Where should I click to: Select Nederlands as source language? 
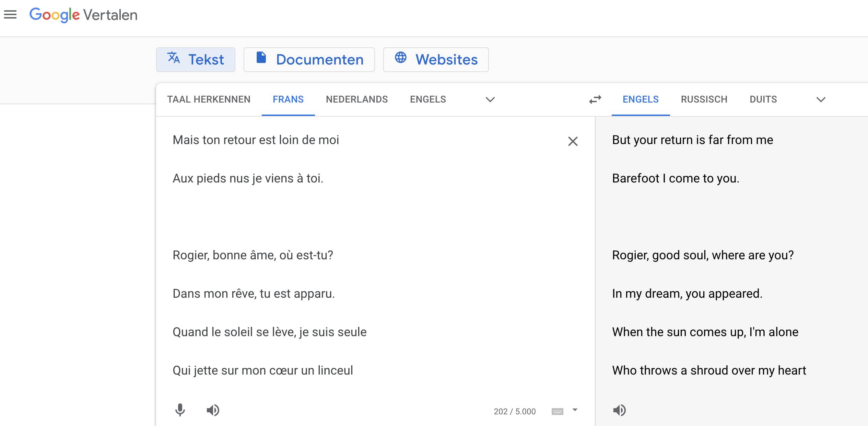coord(356,99)
